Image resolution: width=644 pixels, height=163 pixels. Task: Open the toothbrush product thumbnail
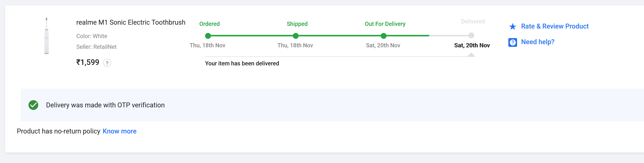[47, 36]
